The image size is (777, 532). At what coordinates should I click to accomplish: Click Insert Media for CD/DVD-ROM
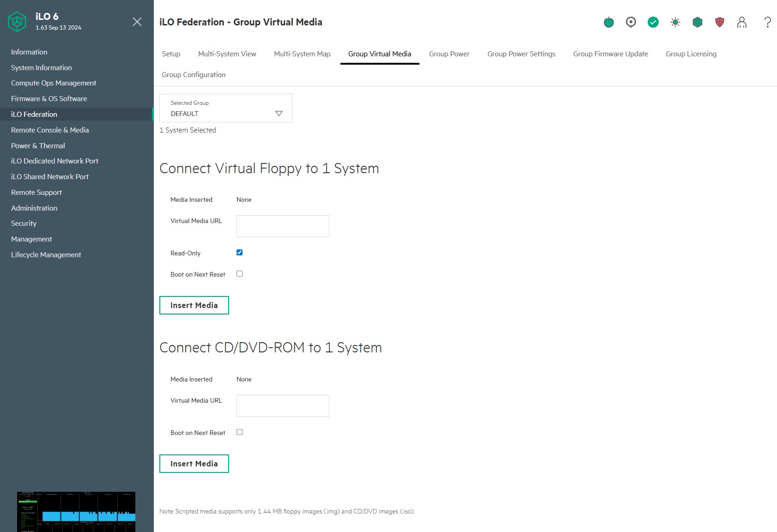194,464
